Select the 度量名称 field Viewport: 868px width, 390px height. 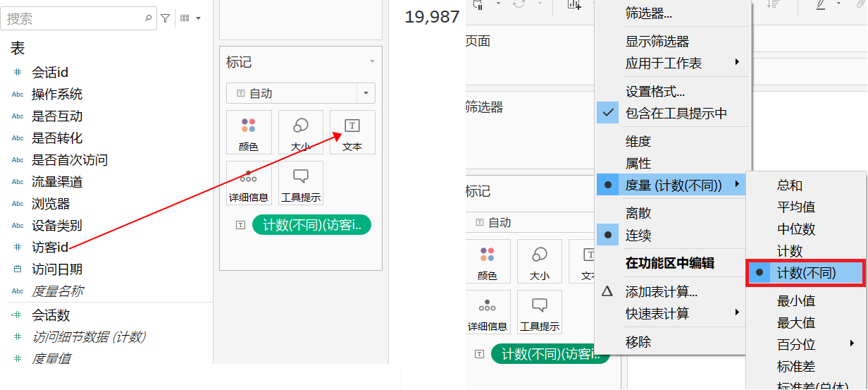click(x=57, y=291)
